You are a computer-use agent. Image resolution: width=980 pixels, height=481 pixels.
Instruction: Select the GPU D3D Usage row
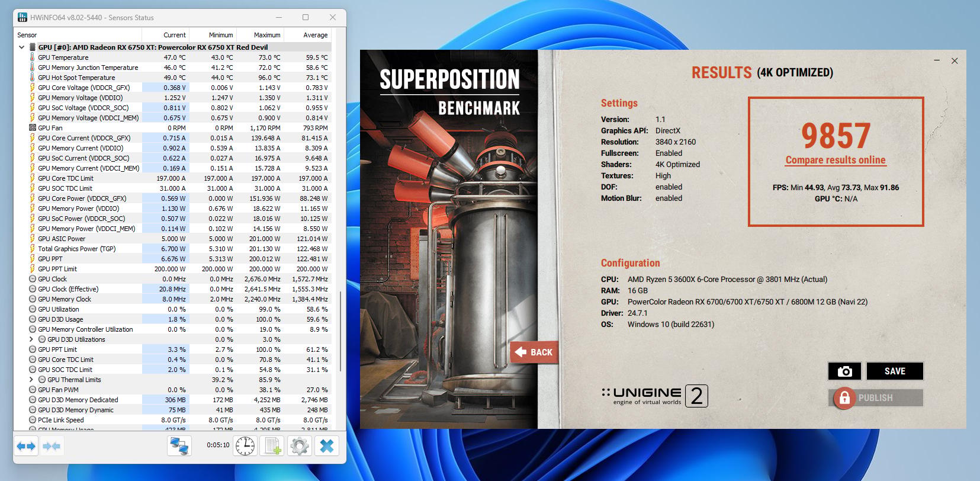pyautogui.click(x=173, y=319)
